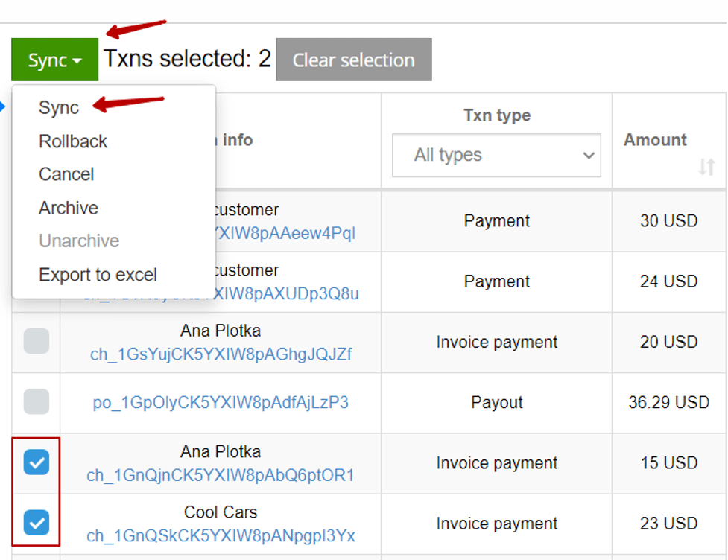The width and height of the screenshot is (728, 560).
Task: Check the Ana Plotka 20 USD checkbox
Action: (37, 341)
